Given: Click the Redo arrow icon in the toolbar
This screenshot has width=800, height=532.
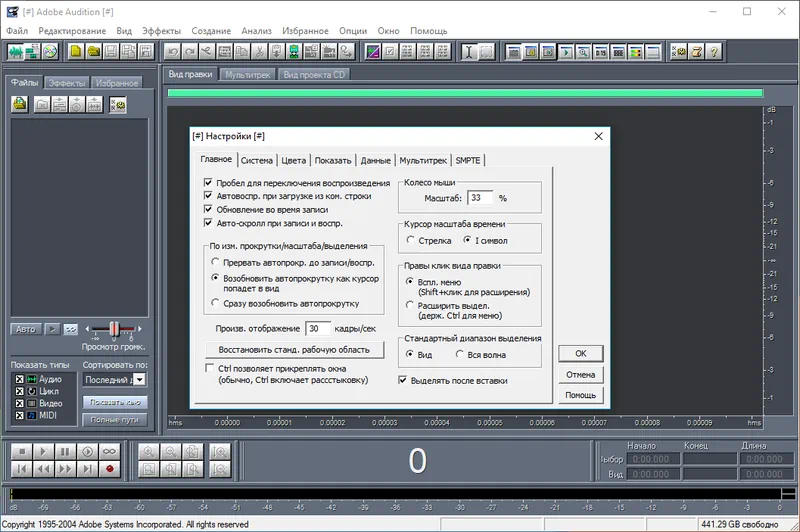Looking at the screenshot, I should click(190, 52).
